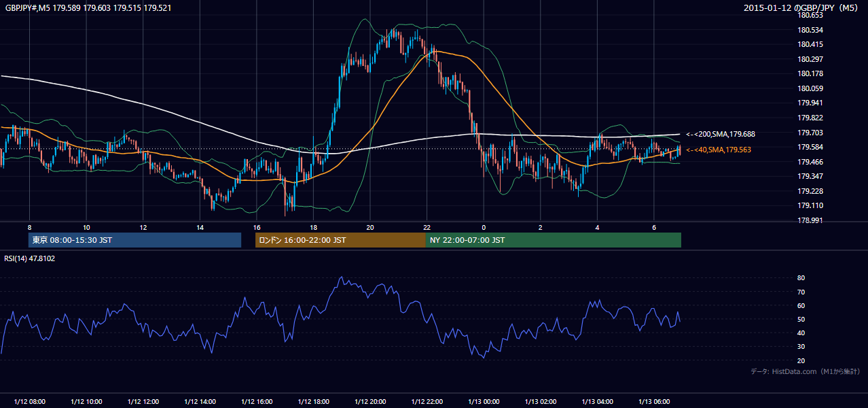The image size is (868, 408).
Task: Click the 179.703 price axis label
Action: point(811,133)
